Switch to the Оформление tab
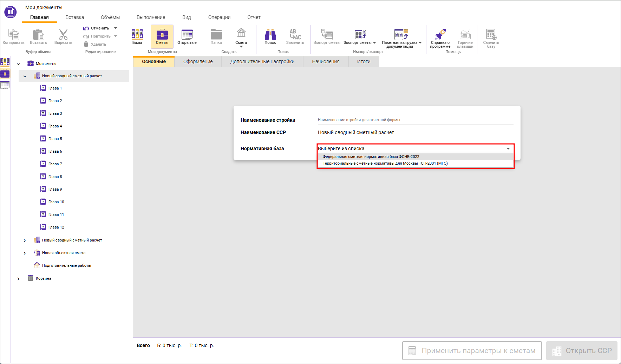The width and height of the screenshot is (621, 364). click(198, 61)
